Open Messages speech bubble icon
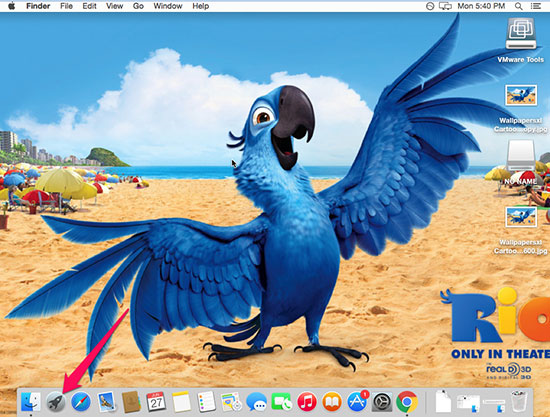This screenshot has width=550, height=417. click(256, 402)
